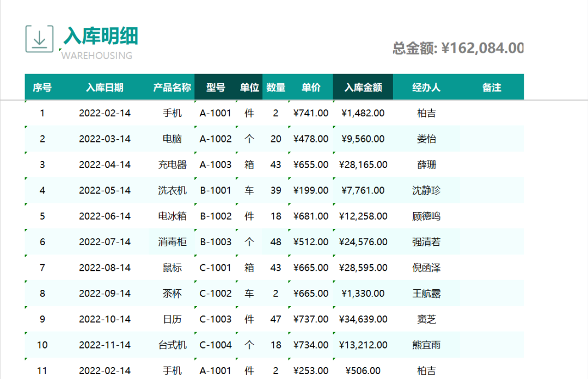Select unit price ¥655.00

[311, 165]
